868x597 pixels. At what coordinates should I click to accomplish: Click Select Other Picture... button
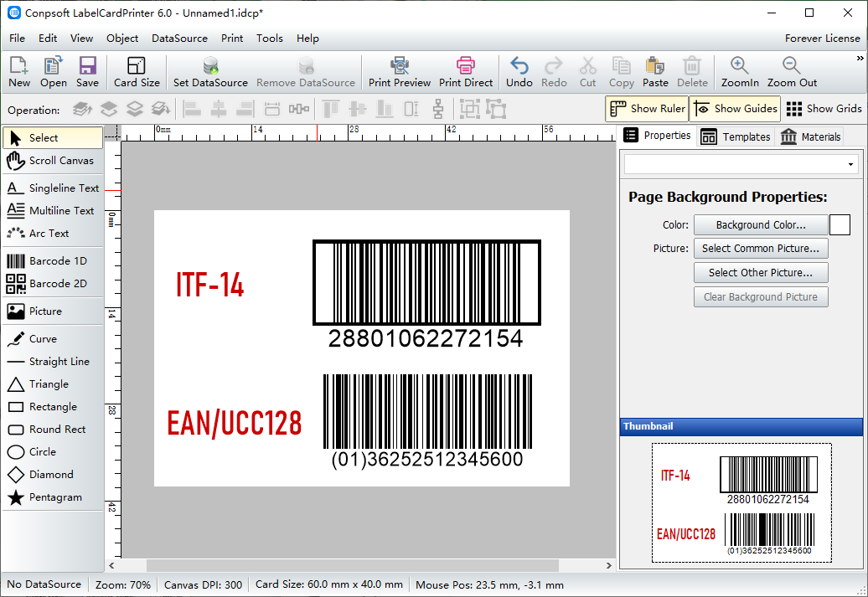[x=761, y=273]
